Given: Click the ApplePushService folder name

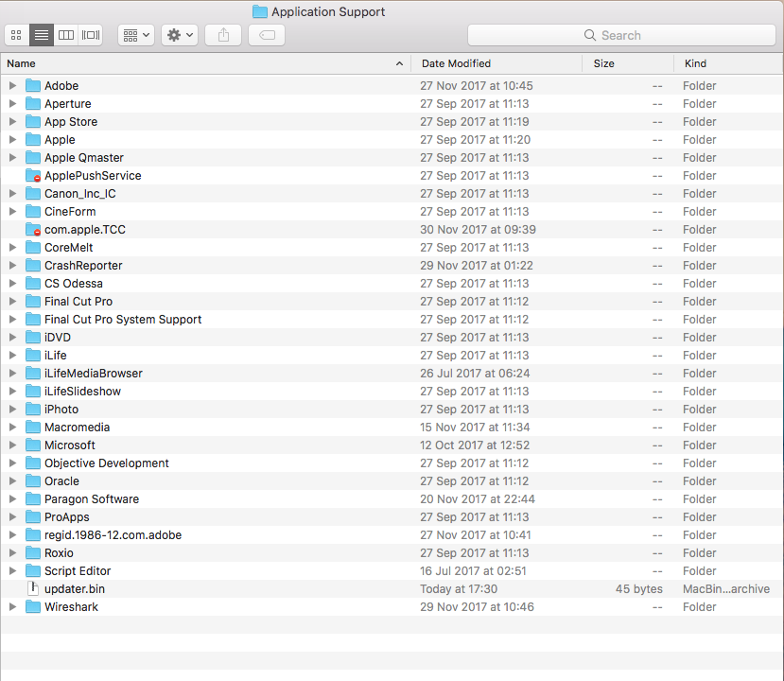Looking at the screenshot, I should [93, 176].
